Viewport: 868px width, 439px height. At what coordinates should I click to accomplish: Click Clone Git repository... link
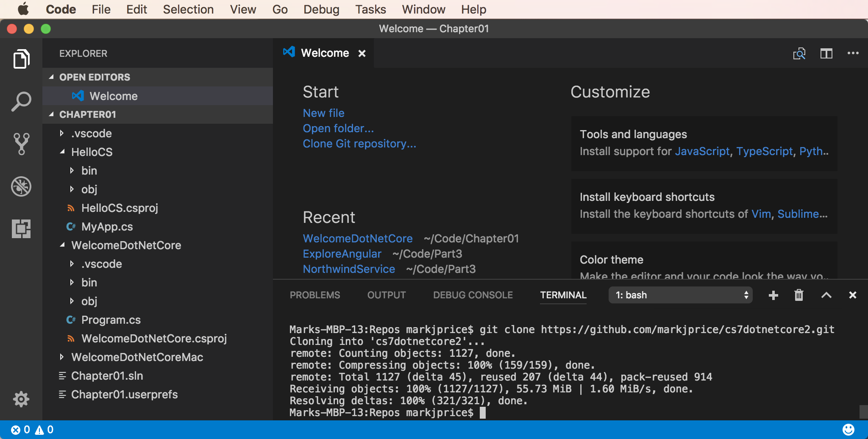coord(359,144)
